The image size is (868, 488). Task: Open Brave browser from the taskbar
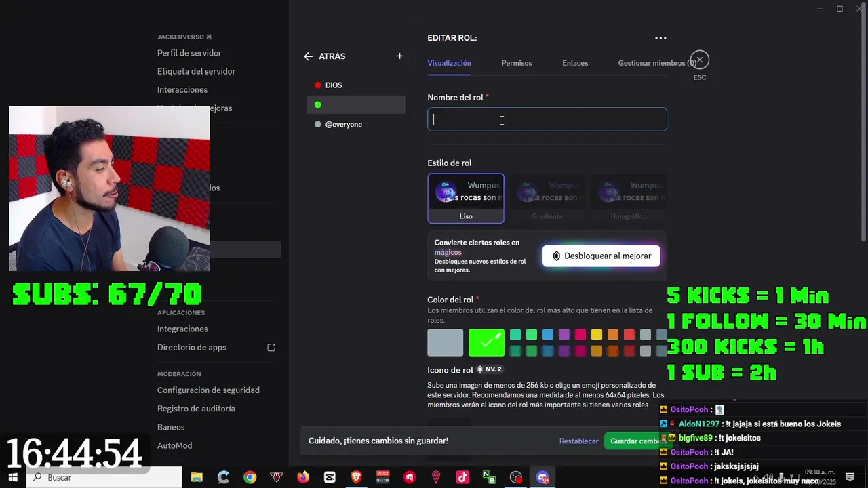356,477
